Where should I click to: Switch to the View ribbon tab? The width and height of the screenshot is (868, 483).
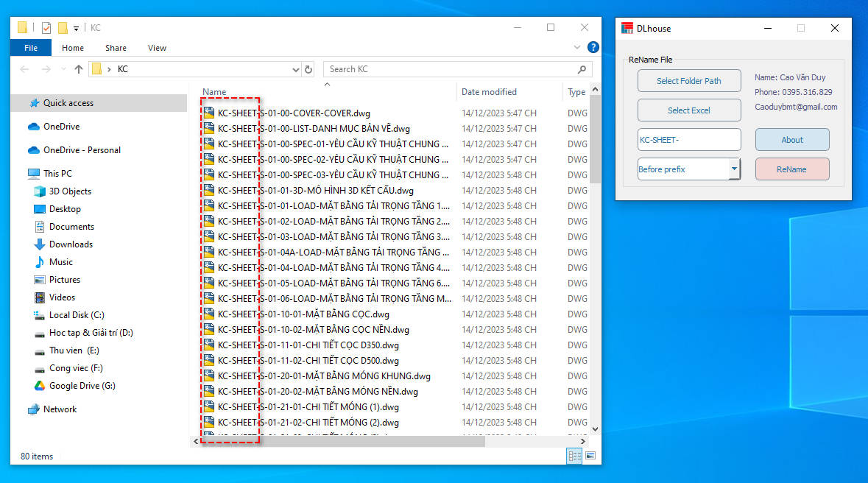point(157,48)
